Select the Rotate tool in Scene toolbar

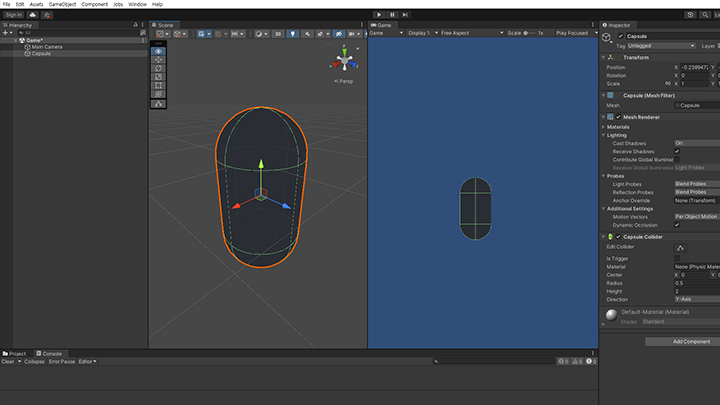[x=158, y=68]
